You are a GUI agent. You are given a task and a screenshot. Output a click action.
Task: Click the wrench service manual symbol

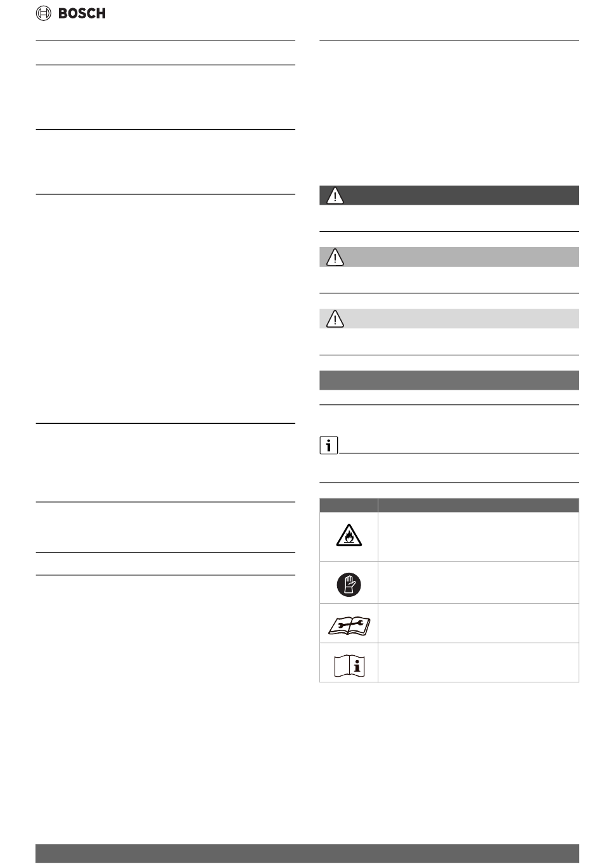point(349,625)
